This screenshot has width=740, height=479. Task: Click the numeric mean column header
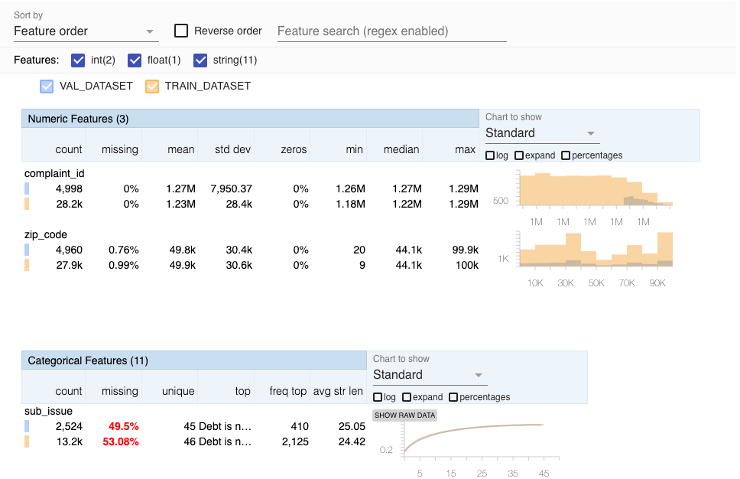click(181, 150)
